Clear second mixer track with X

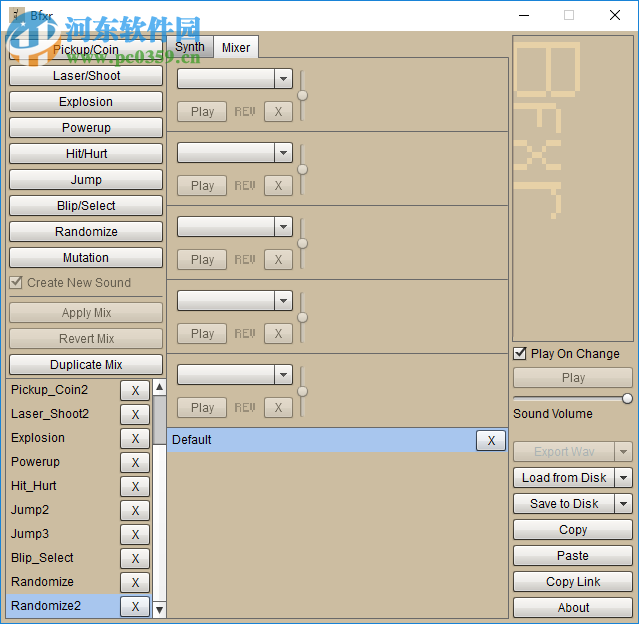pyautogui.click(x=278, y=186)
